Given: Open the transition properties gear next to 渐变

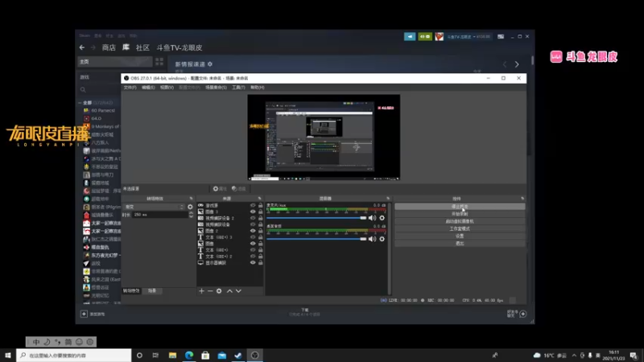Looking at the screenshot, I should [190, 207].
